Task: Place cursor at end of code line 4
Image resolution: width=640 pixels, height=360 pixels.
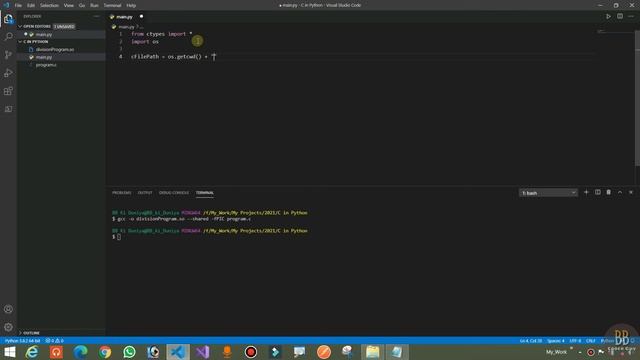Action: (x=216, y=57)
